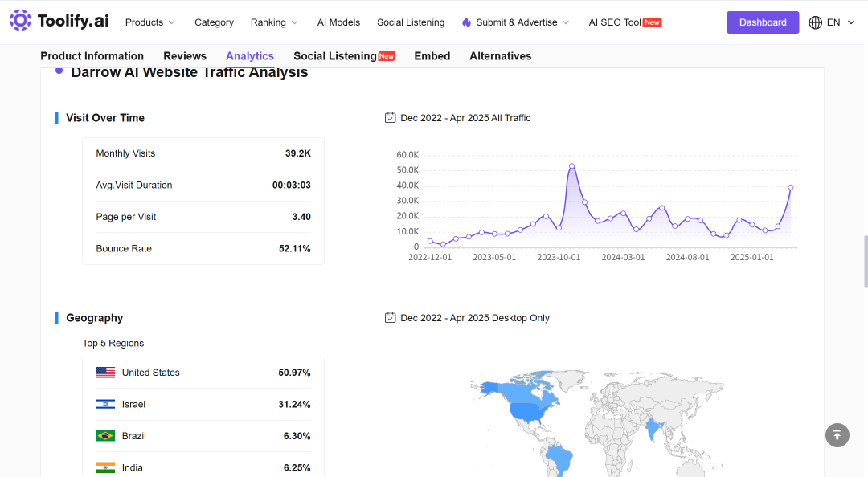Screen dimensions: 868x477
Task: Click the Brazil percentage 6.30%
Action: (x=297, y=436)
